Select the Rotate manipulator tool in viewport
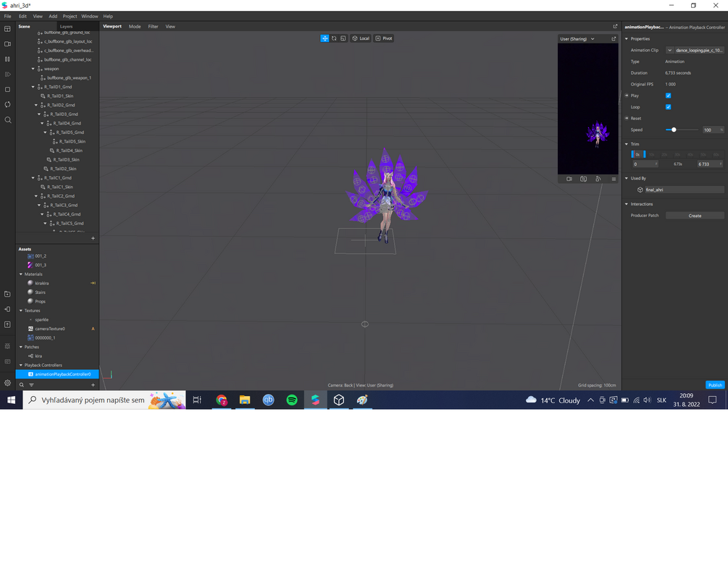Image resolution: width=728 pixels, height=569 pixels. (x=334, y=38)
